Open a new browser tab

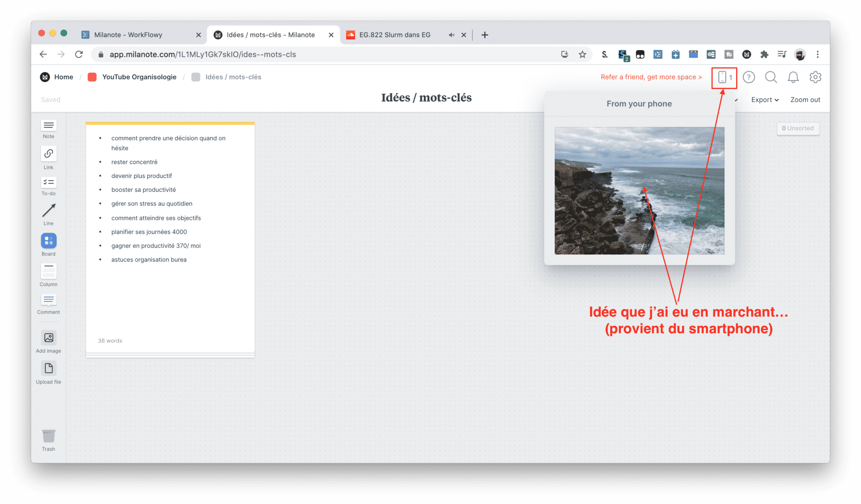pyautogui.click(x=485, y=35)
